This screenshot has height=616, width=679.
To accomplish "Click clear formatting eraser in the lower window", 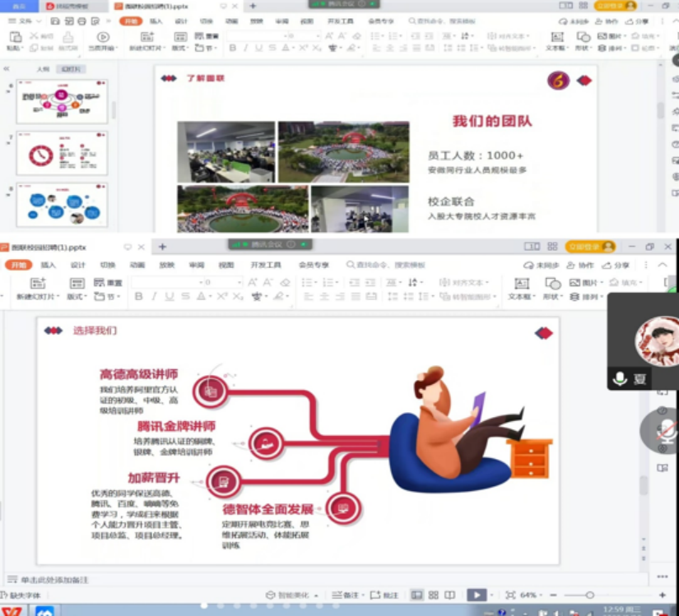I will tap(285, 282).
